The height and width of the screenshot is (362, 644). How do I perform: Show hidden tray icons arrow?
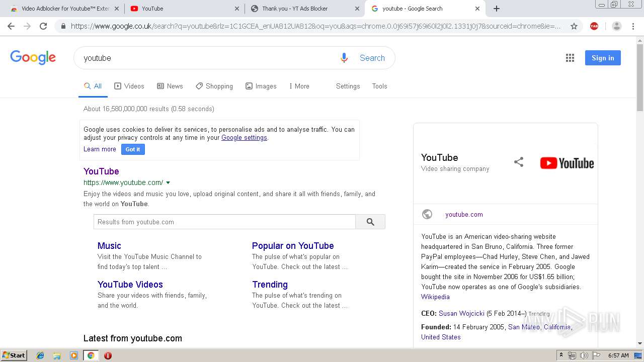tap(561, 355)
